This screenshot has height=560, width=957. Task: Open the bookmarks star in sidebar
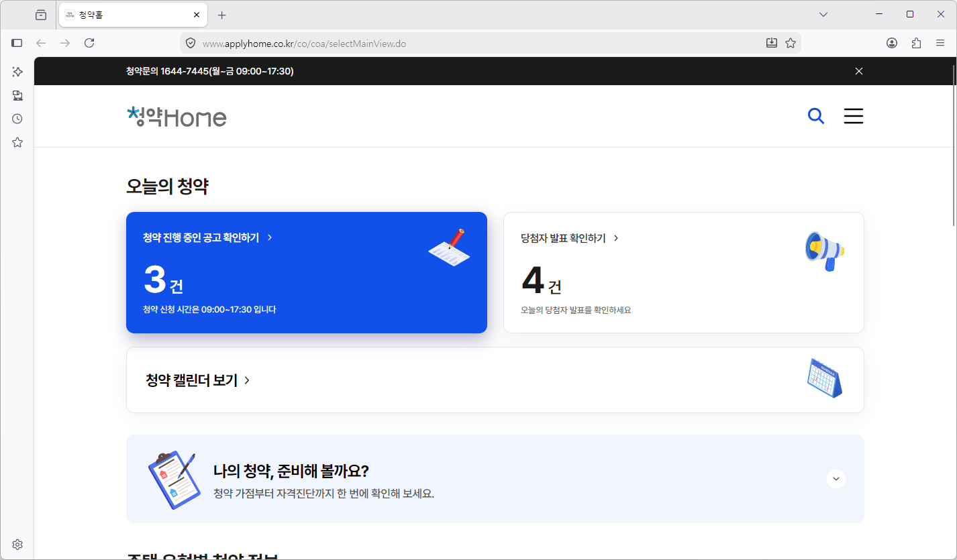coord(17,142)
